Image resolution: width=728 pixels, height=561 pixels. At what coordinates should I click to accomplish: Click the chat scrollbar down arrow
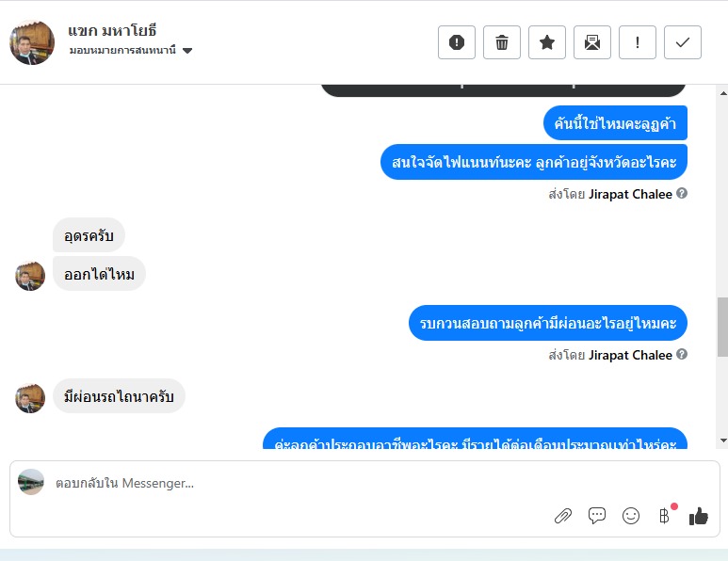pos(723,440)
